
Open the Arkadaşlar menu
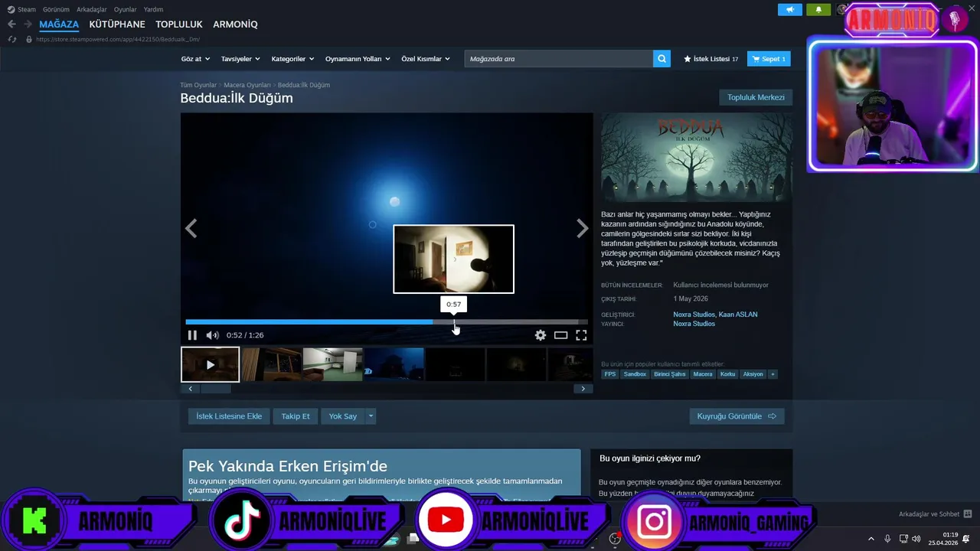click(x=92, y=9)
